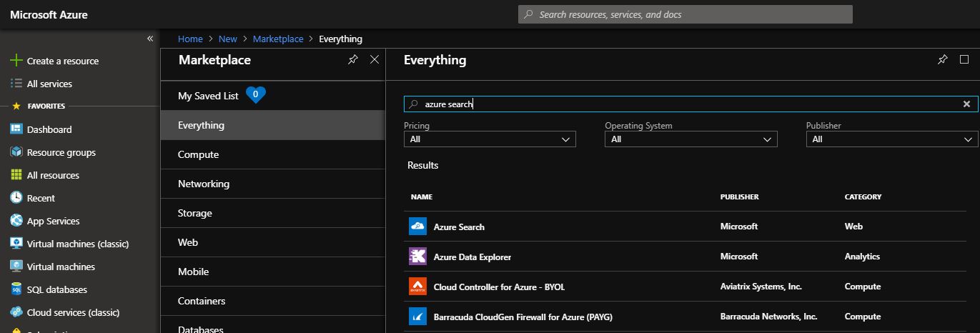The image size is (980, 333).
Task: Click the green plus Create a resource icon
Action: tap(16, 61)
